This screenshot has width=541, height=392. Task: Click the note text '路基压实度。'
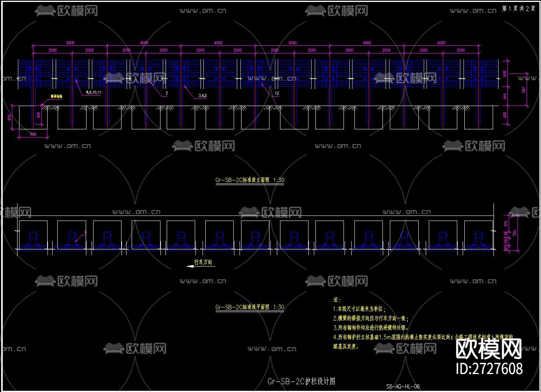point(346,346)
